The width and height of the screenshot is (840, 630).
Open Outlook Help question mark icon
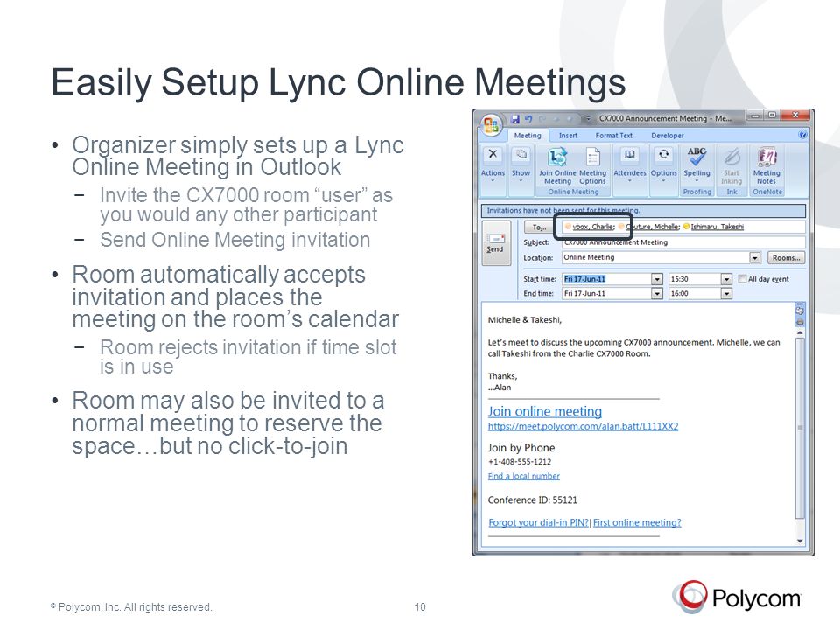(x=802, y=135)
